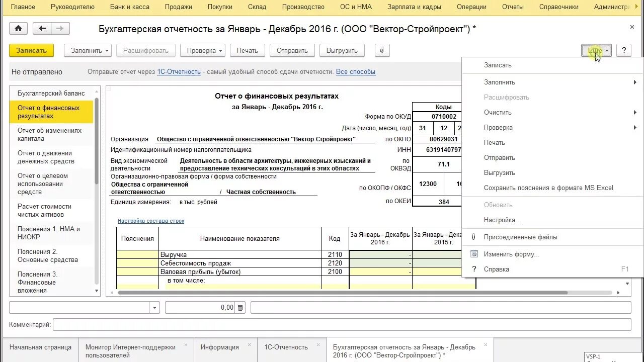Viewport: 644px width, 362px height.
Task: Open the Руководителю menu
Action: pos(73,7)
